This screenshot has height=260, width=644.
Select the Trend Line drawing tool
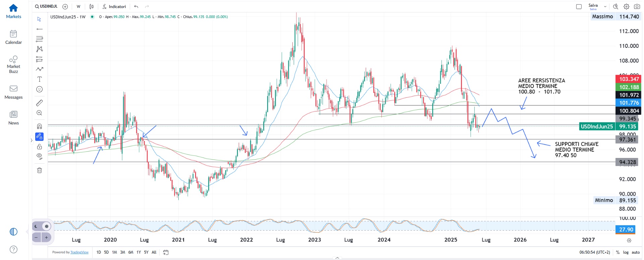click(x=40, y=29)
